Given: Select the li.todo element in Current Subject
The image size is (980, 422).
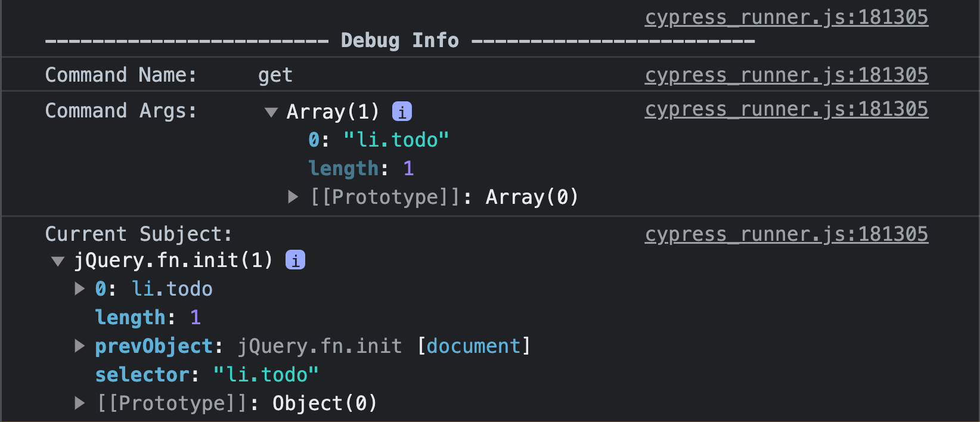Looking at the screenshot, I should (172, 289).
